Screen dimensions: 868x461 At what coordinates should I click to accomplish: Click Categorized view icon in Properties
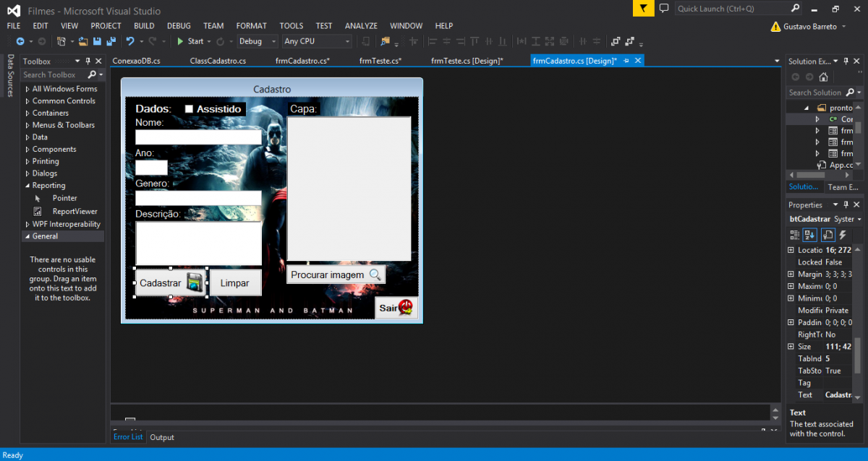pyautogui.click(x=795, y=235)
